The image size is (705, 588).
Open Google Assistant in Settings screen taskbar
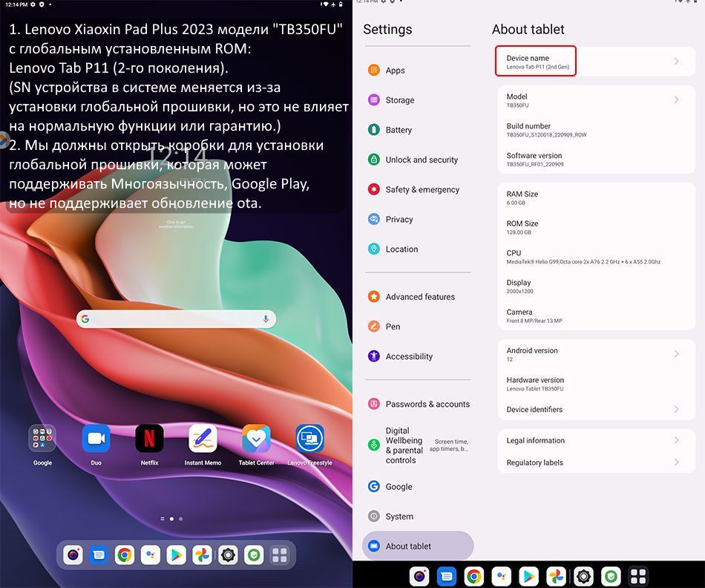(x=502, y=576)
